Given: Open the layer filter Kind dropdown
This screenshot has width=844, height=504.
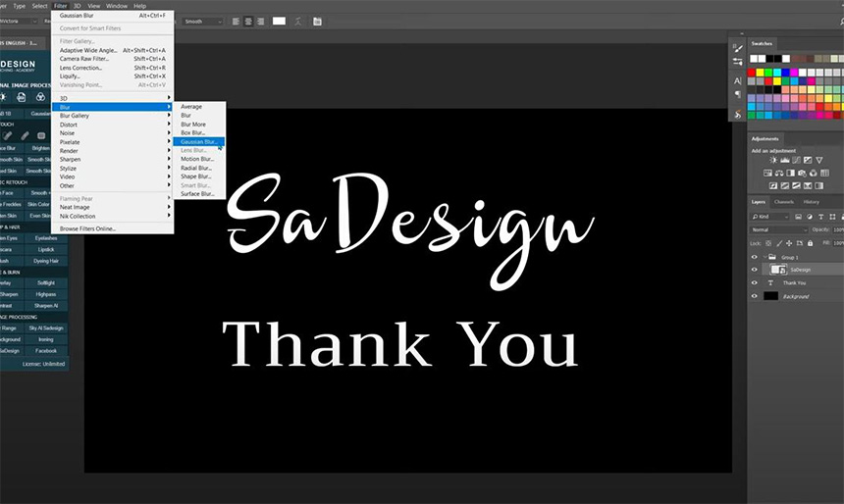Looking at the screenshot, I should (769, 217).
